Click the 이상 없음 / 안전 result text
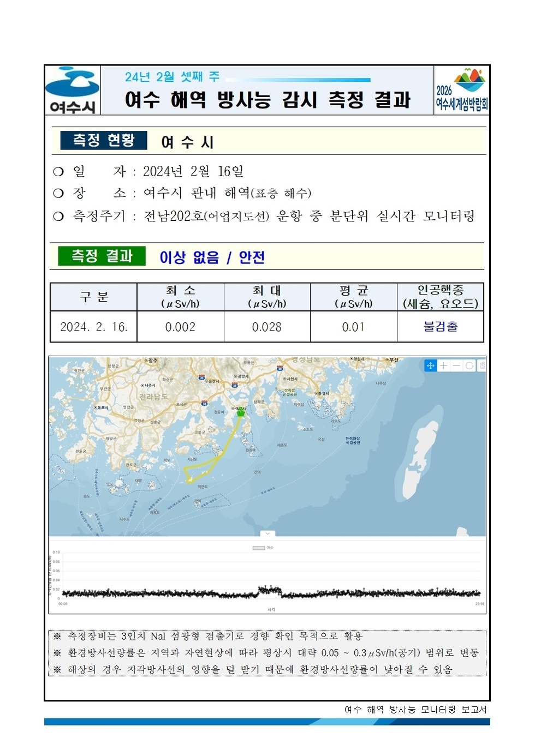The width and height of the screenshot is (535, 756). (211, 257)
